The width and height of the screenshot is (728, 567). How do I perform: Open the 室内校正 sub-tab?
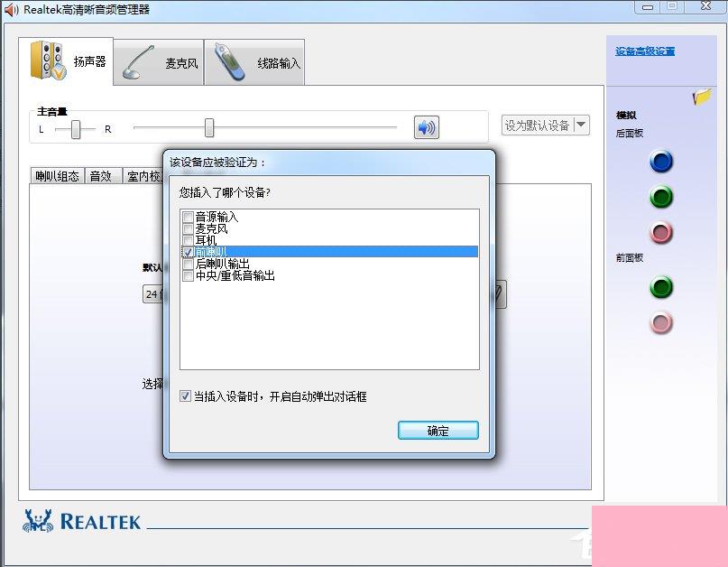[x=144, y=176]
